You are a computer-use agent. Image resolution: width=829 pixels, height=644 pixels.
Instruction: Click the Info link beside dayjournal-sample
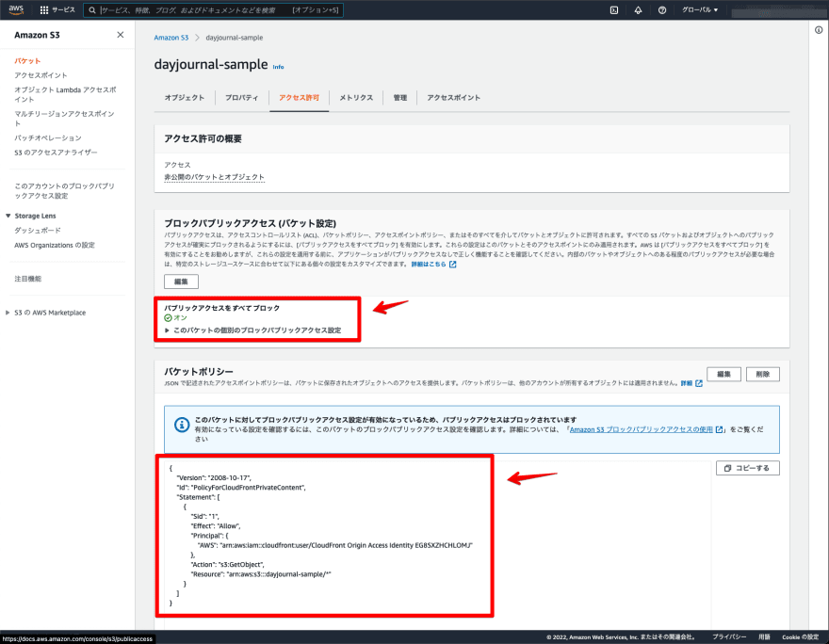pos(278,67)
